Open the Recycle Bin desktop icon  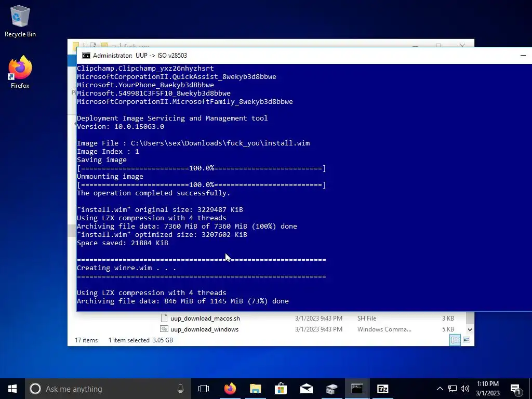(20, 21)
